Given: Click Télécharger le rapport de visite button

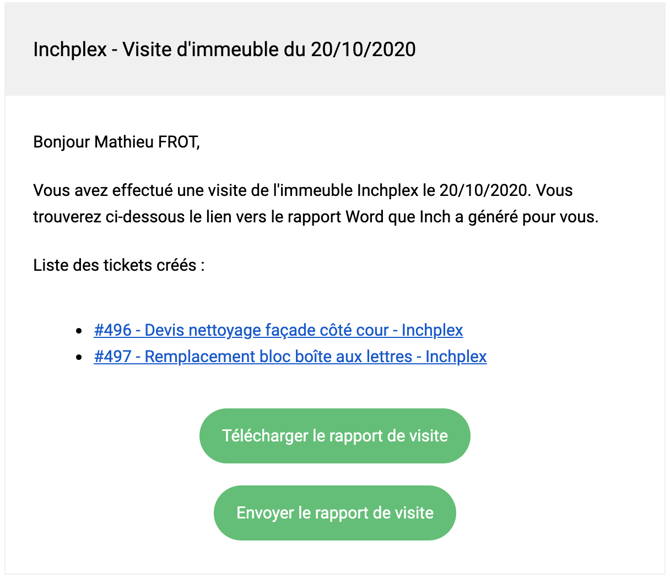Looking at the screenshot, I should click(x=335, y=436).
